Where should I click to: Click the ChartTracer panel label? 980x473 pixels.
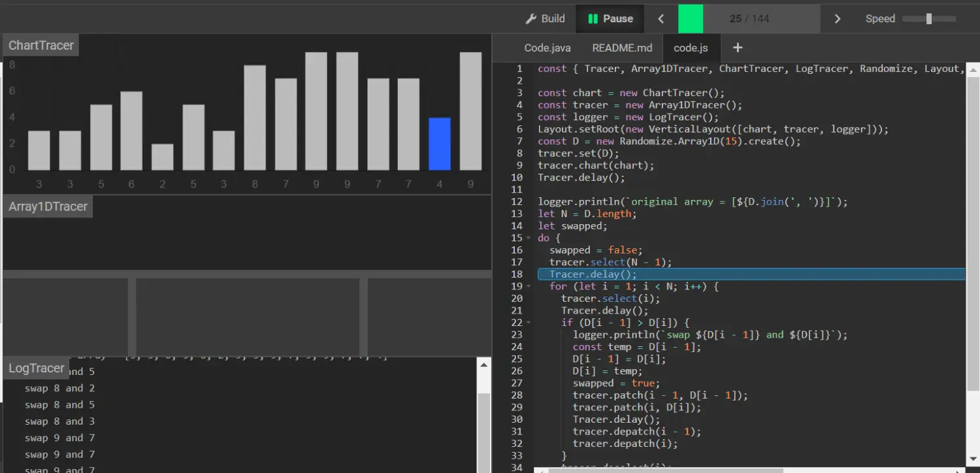[x=41, y=45]
